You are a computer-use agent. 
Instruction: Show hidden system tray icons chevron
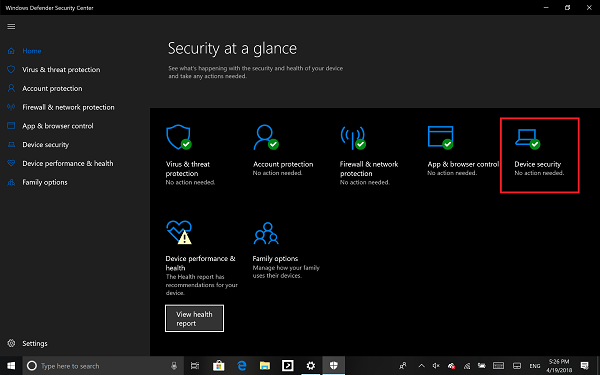[421, 366]
